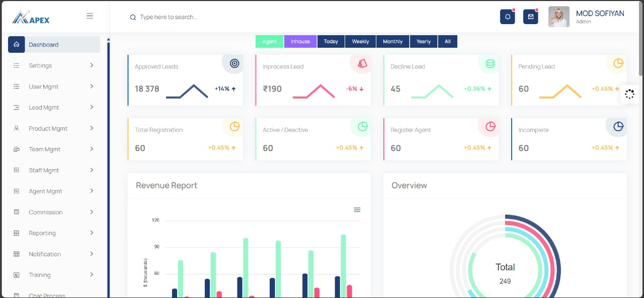644x298 pixels.
Task: Open the Revenue Report chart menu icon
Action: coord(357,210)
